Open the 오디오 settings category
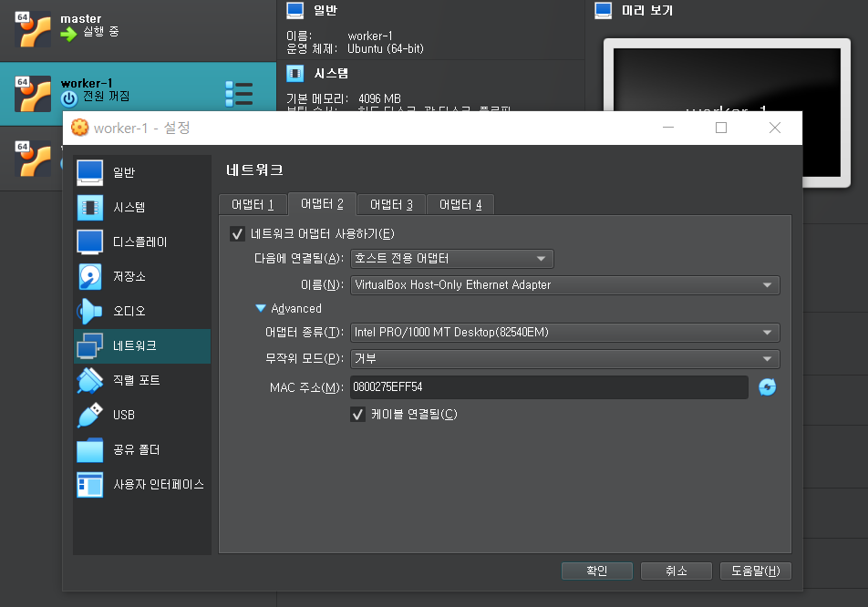This screenshot has width=868, height=607. point(141,311)
